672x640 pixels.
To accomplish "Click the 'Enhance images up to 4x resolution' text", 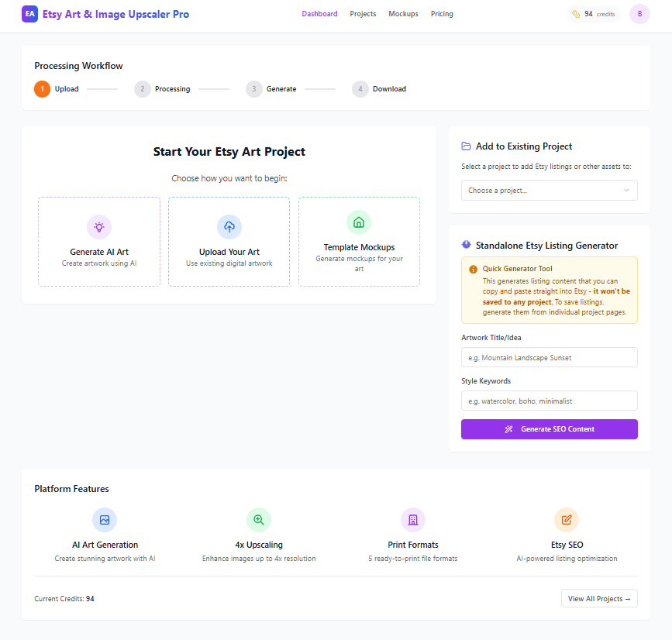I will tap(259, 559).
